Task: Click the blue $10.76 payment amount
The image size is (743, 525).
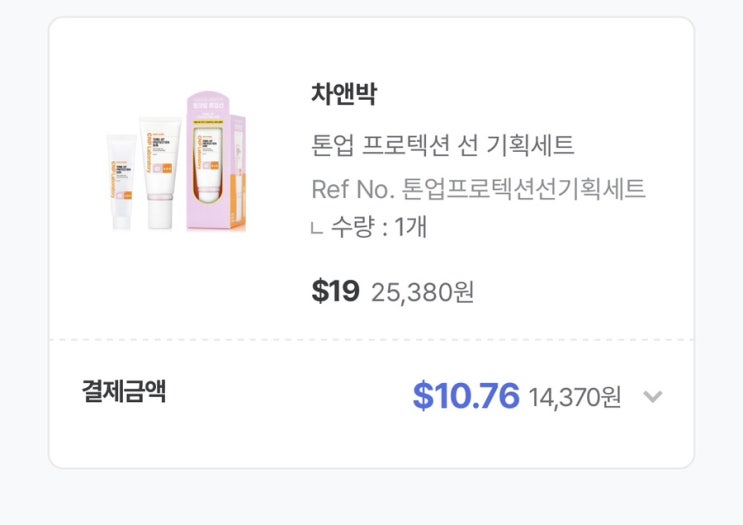Action: 465,396
